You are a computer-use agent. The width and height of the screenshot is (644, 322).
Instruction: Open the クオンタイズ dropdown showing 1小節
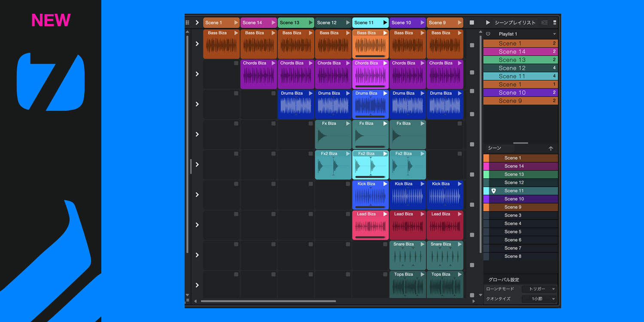tap(539, 299)
